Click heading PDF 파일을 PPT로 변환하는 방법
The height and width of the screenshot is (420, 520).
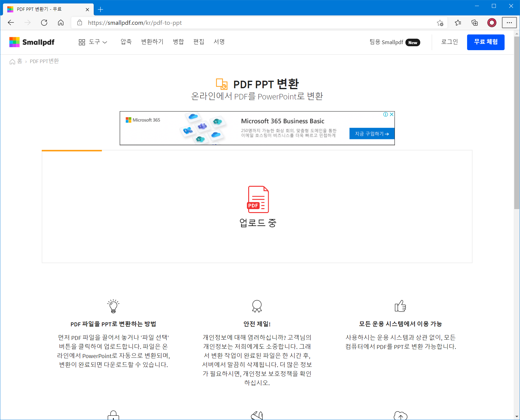[x=113, y=324]
